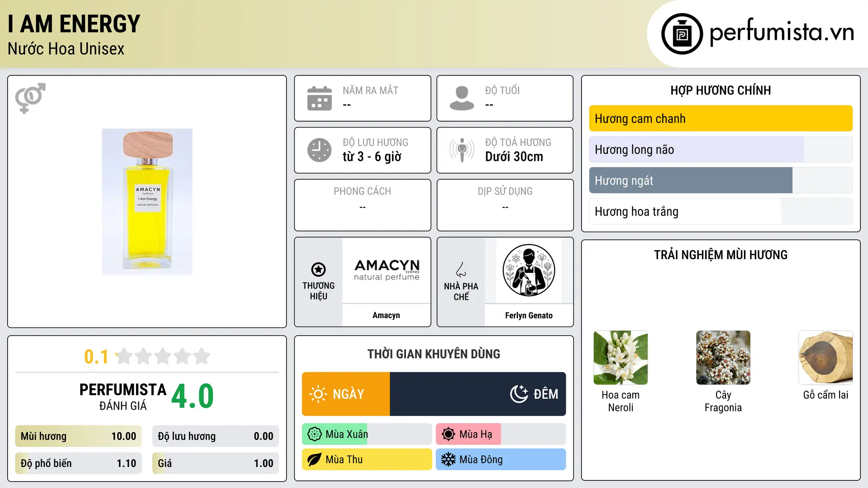Screen dimensions: 868x488
Task: Click the Mùa Hạ label
Action: [476, 434]
